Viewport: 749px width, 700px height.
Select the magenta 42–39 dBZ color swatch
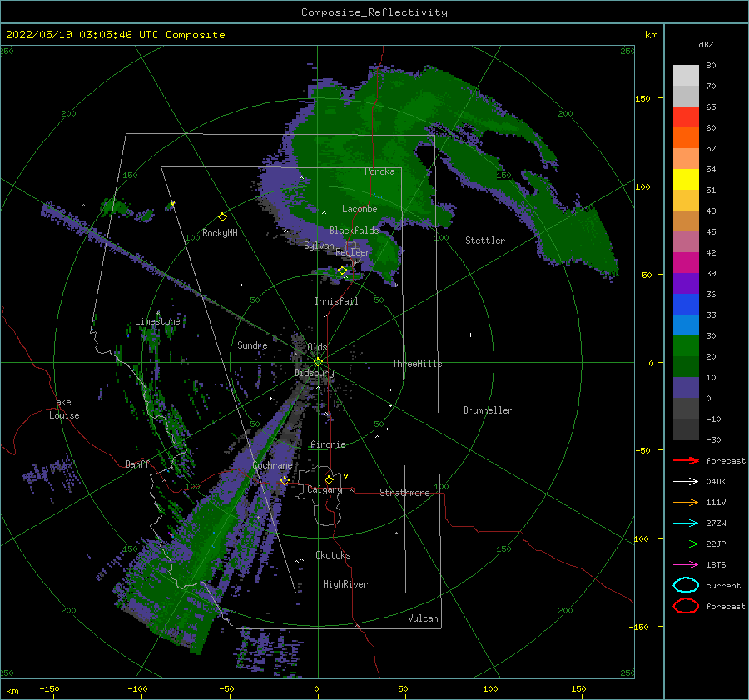pos(686,263)
